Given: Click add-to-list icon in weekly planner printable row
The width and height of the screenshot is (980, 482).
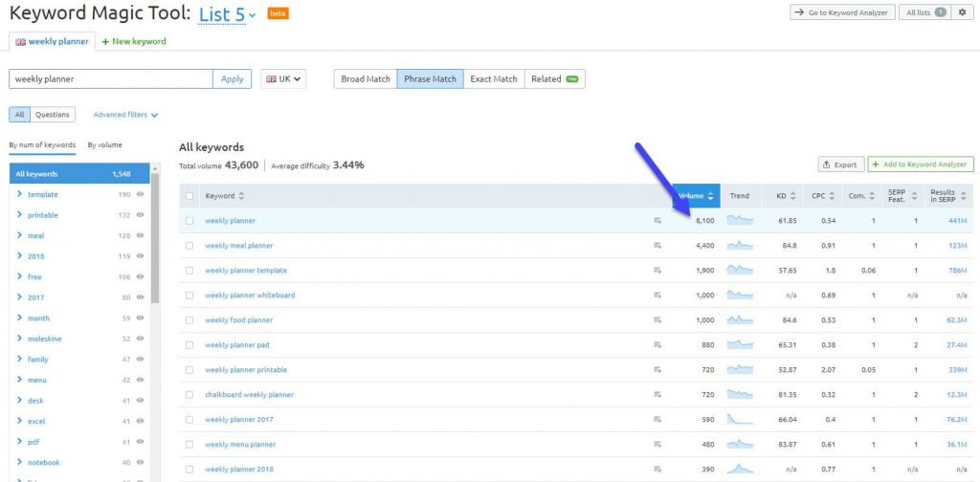Looking at the screenshot, I should coord(657,370).
